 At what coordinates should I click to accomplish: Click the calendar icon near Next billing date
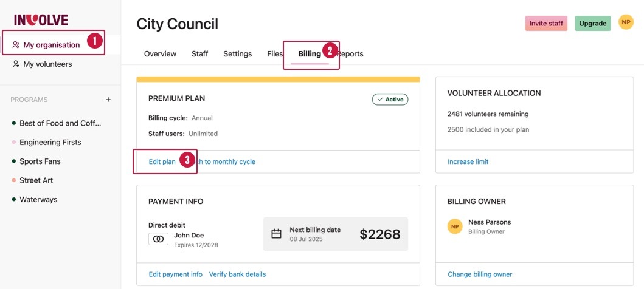[x=276, y=234]
